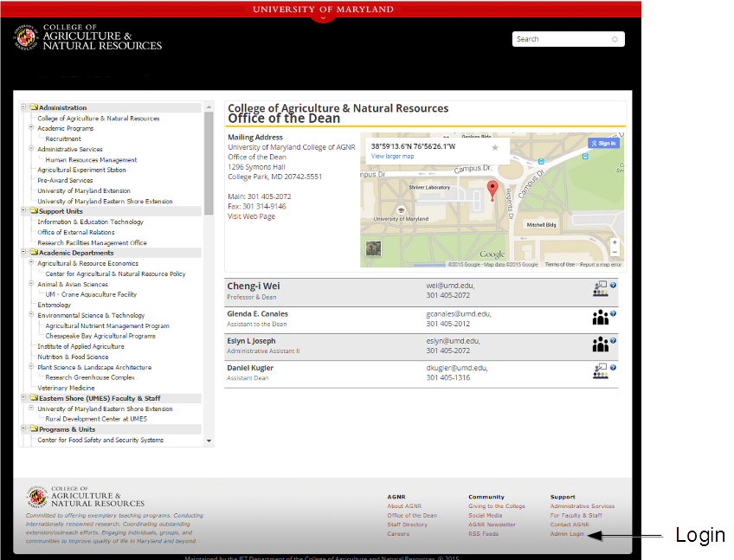Click the people group icon for Eslyn L Joseph

tap(600, 344)
